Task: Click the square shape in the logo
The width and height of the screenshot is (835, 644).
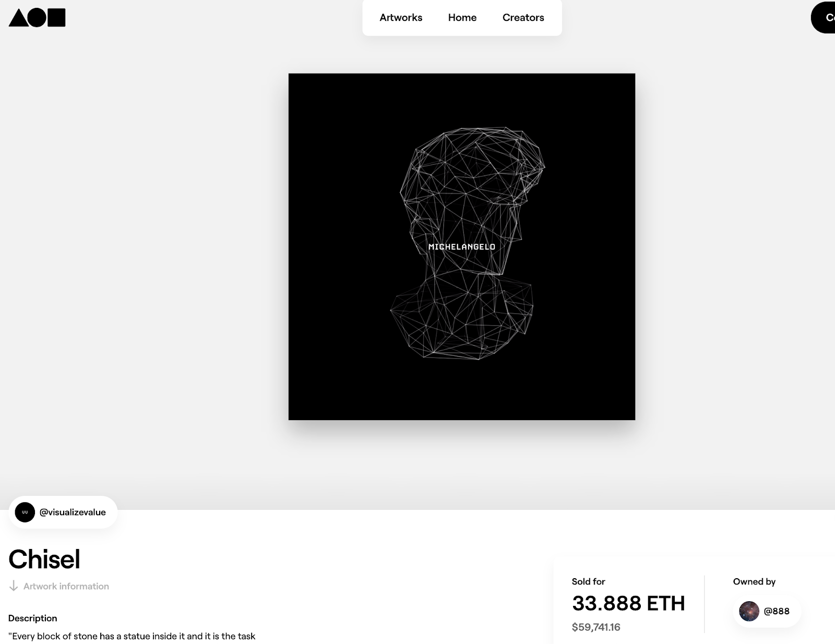Action: [56, 18]
